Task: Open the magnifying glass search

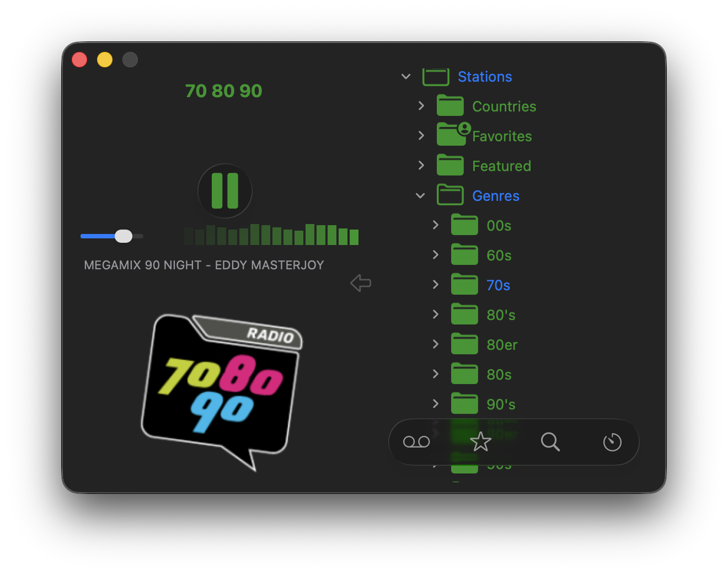Action: 550,442
